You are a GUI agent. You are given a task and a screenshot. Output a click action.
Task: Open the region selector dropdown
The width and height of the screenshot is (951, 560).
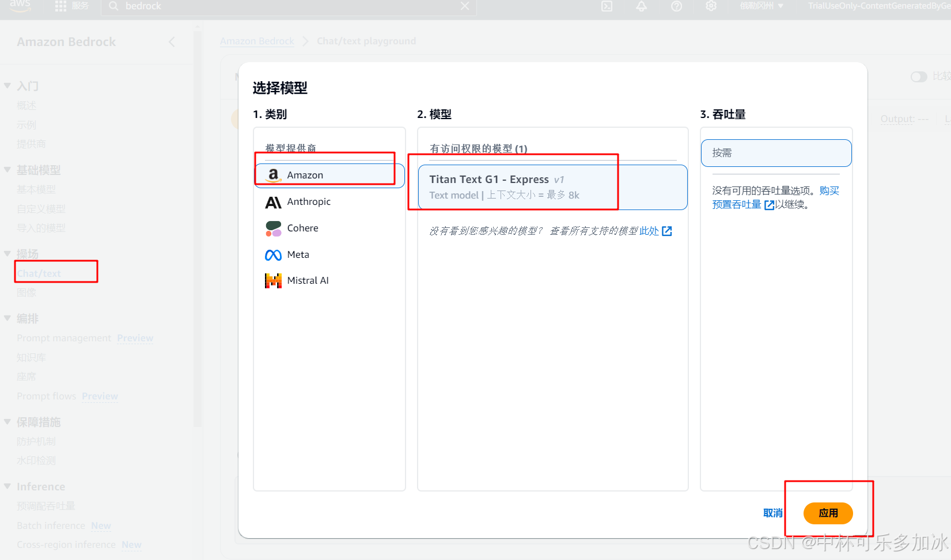point(761,6)
